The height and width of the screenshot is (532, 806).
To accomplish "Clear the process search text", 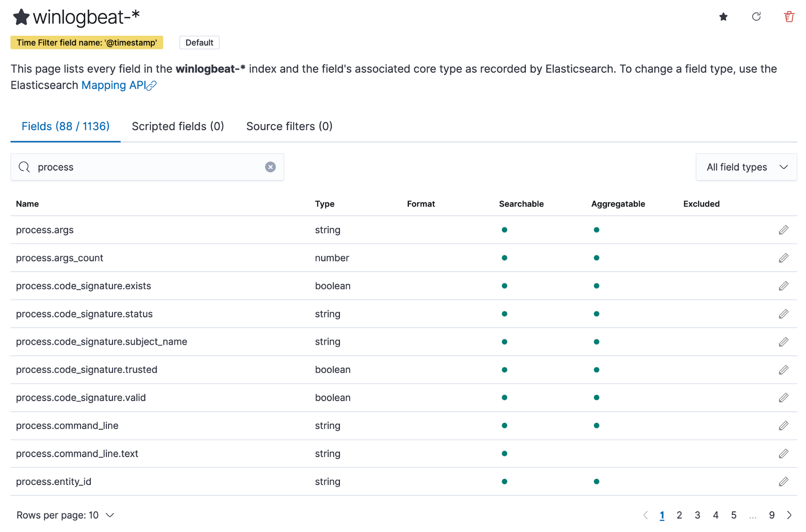I will 270,167.
